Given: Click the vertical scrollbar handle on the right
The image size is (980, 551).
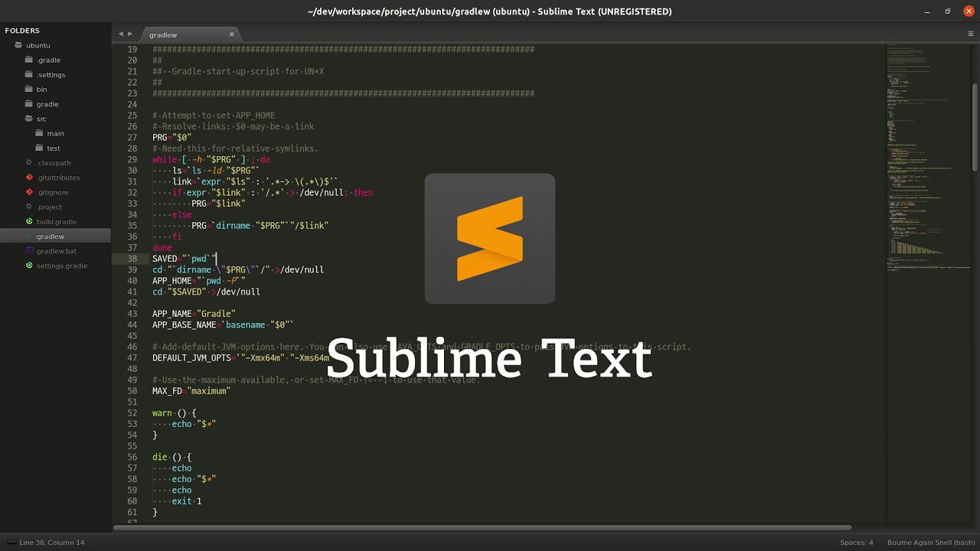Looking at the screenshot, I should coord(975,128).
